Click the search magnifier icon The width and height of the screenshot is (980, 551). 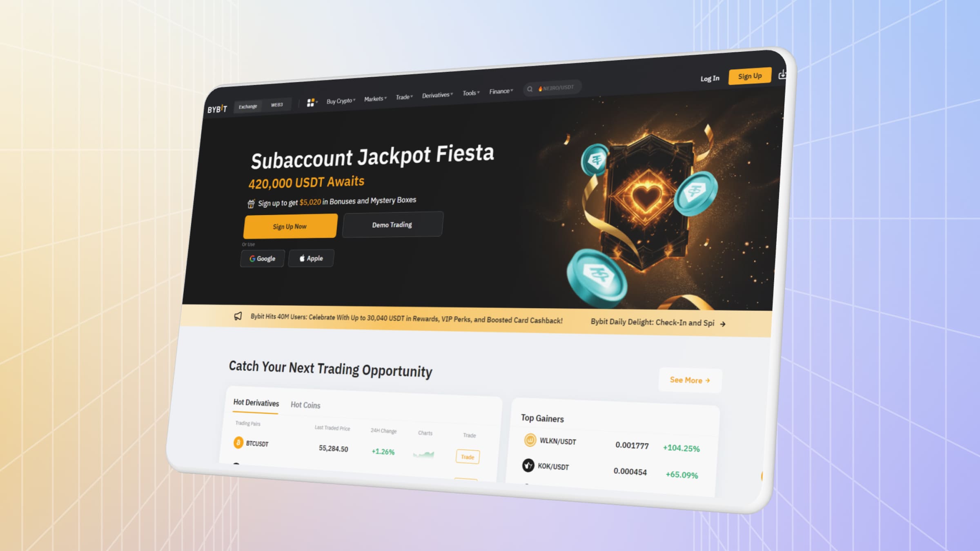[x=530, y=89]
